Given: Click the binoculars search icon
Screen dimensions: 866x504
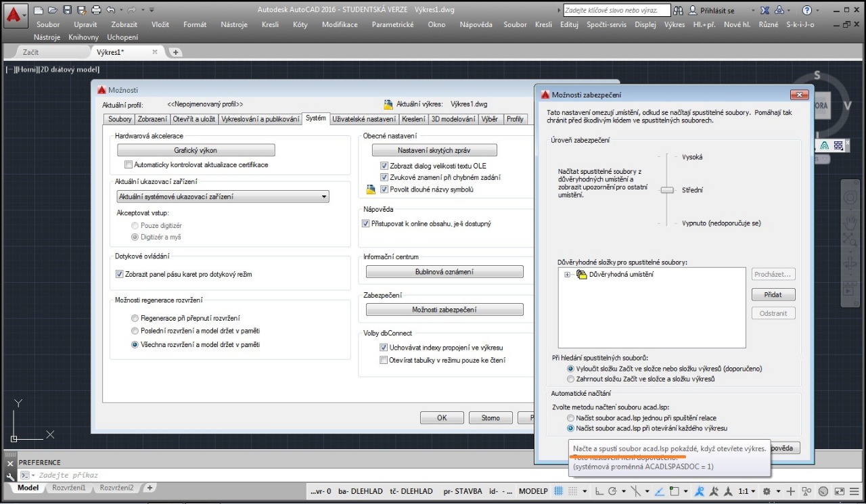Looking at the screenshot, I should pos(678,10).
